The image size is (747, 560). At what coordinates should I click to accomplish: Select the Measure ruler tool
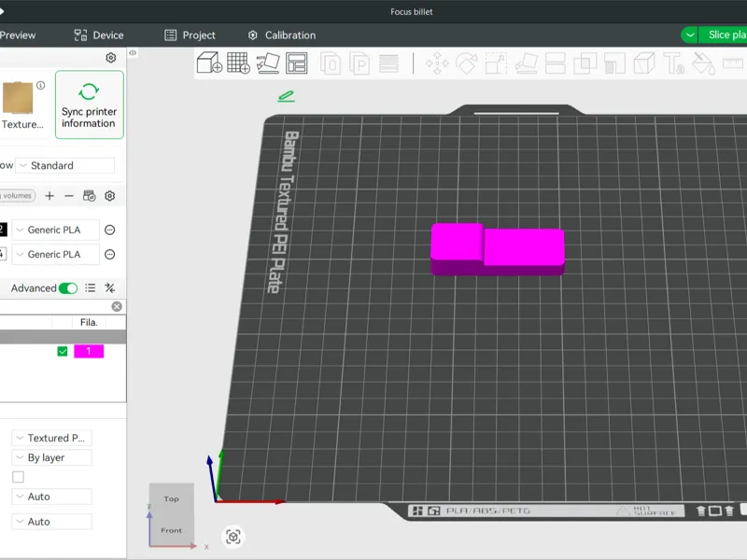point(733,63)
